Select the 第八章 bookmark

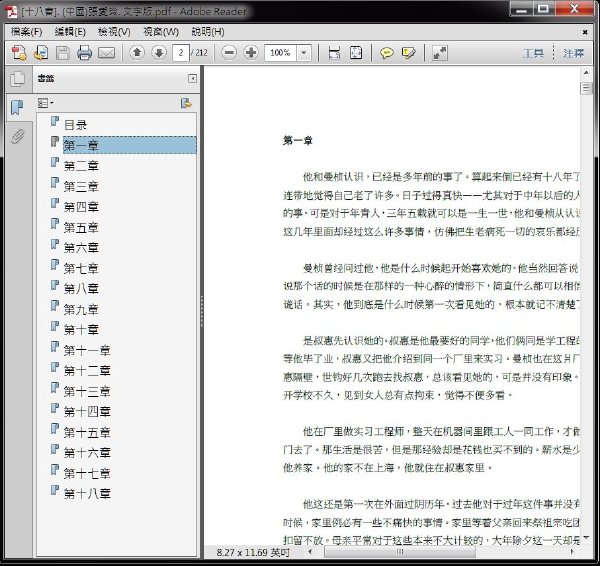[81, 289]
